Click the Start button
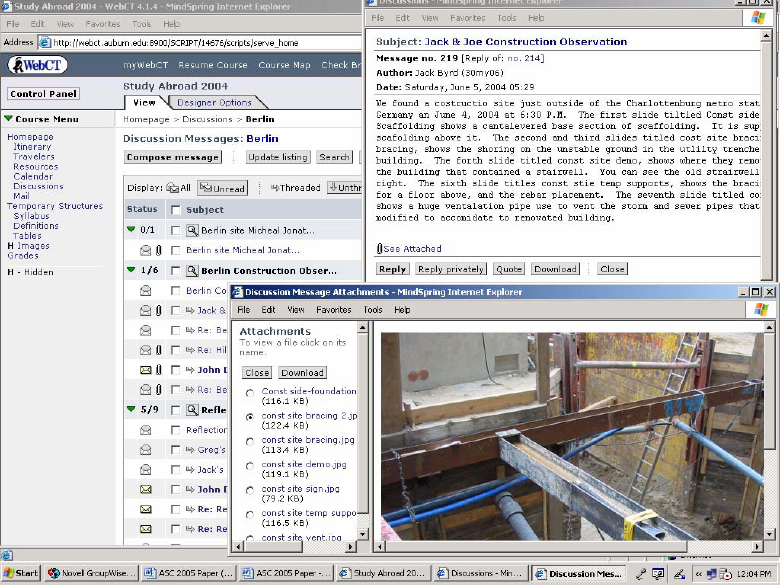780x585 pixels. pos(21,573)
